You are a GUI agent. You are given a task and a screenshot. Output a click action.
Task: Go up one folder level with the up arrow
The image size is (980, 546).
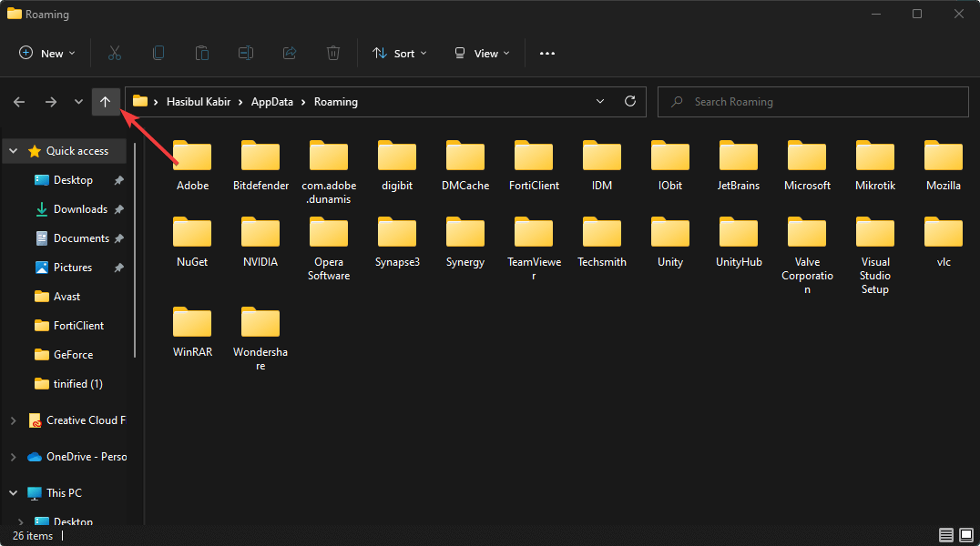point(106,101)
